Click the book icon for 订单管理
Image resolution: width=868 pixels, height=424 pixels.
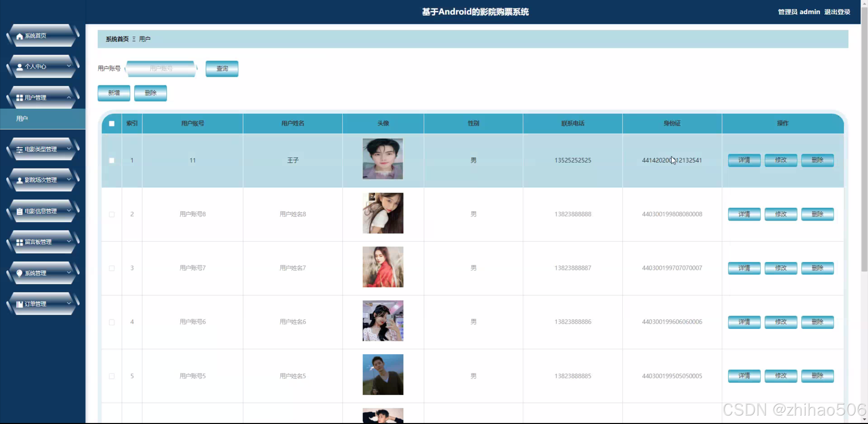pyautogui.click(x=20, y=304)
